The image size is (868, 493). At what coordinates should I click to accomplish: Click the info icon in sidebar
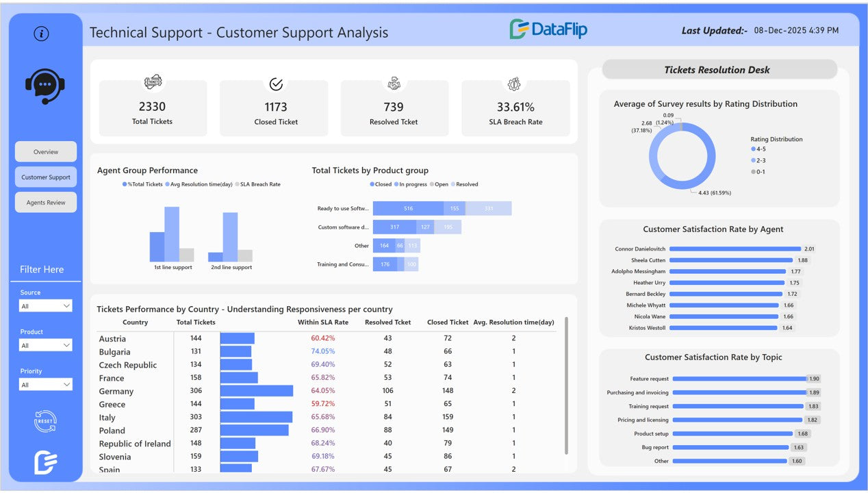41,34
